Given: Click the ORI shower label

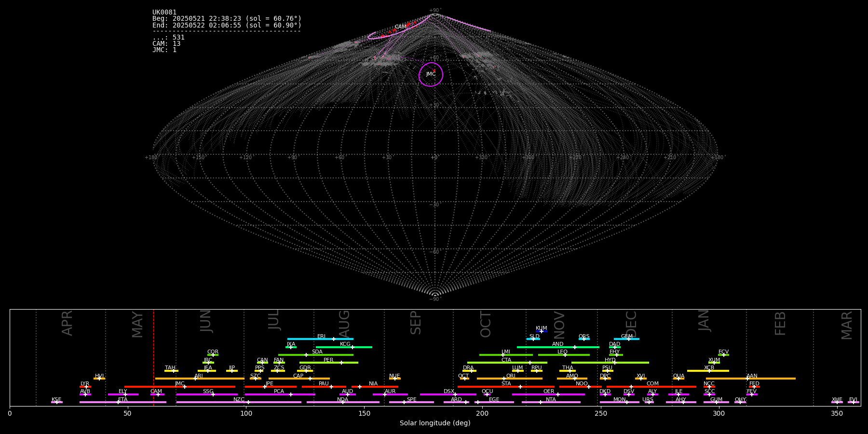Looking at the screenshot, I should pyautogui.click(x=511, y=376).
